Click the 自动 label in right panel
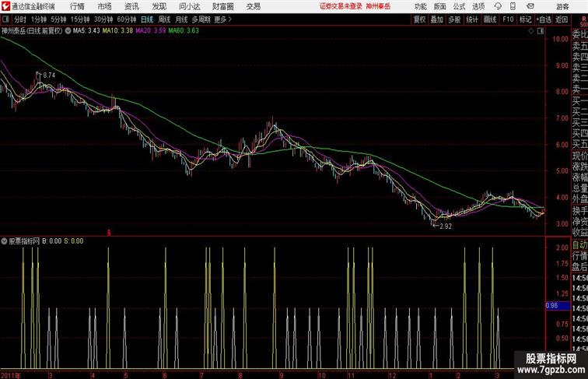 click(579, 245)
